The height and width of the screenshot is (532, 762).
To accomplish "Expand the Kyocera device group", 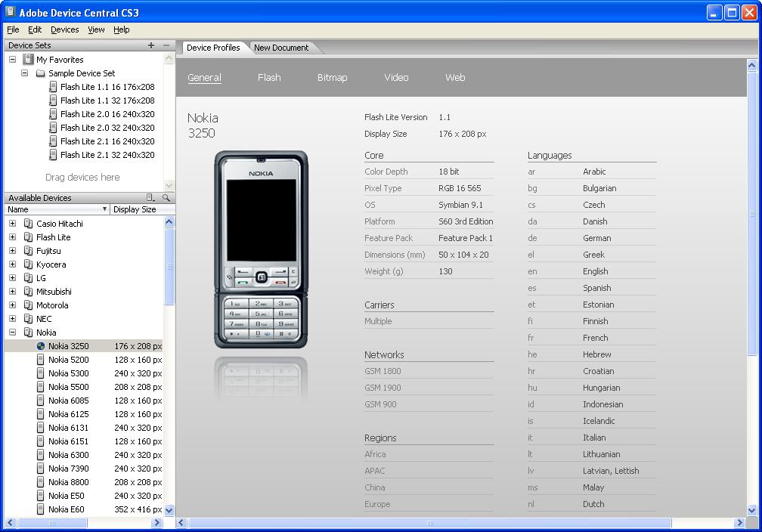I will pyautogui.click(x=13, y=264).
